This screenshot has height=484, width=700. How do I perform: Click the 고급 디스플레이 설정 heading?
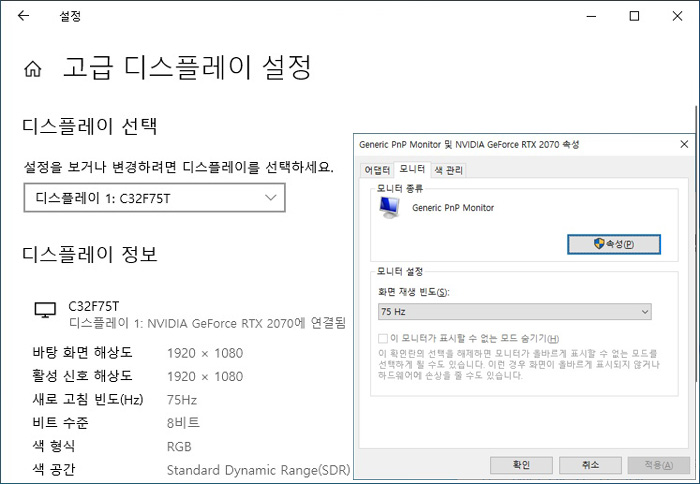point(187,67)
